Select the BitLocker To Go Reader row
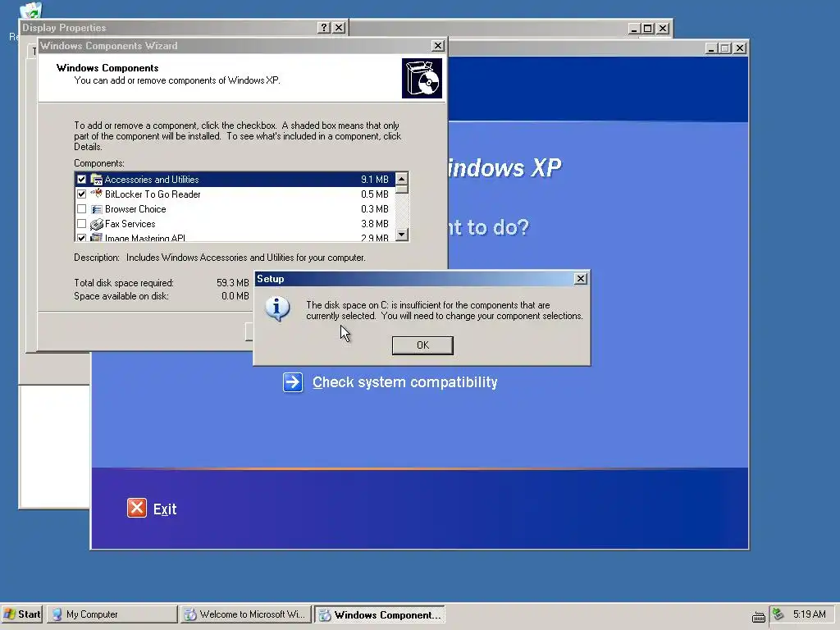Image resolution: width=840 pixels, height=630 pixels. (x=234, y=194)
